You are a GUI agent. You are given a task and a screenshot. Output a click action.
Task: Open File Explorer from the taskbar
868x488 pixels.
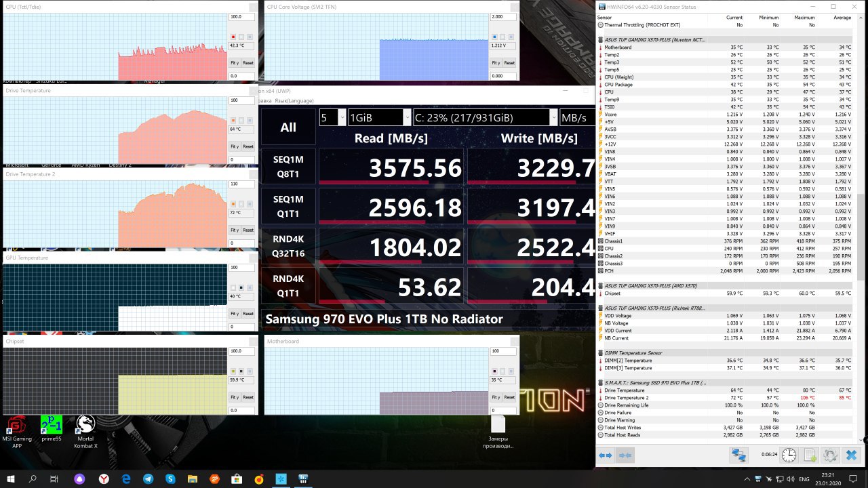point(193,479)
